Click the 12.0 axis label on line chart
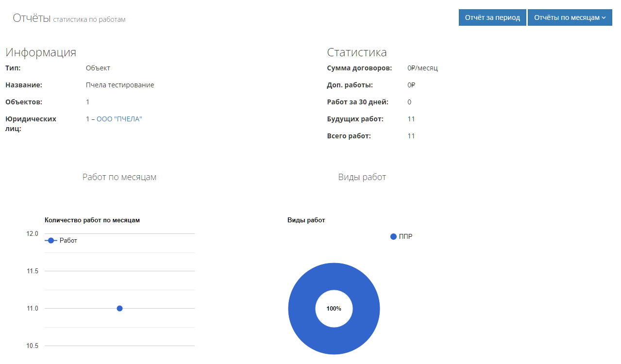 point(32,233)
